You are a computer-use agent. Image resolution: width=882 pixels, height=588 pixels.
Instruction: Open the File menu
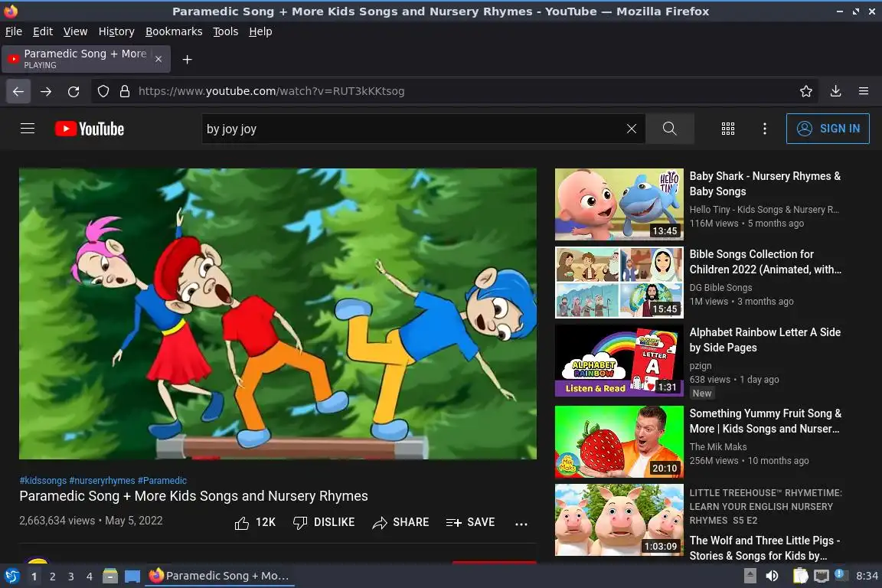tap(14, 31)
